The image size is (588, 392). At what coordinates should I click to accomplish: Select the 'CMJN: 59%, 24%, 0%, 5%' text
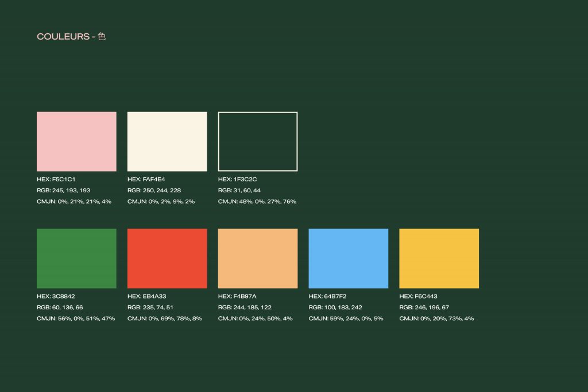[346, 319]
